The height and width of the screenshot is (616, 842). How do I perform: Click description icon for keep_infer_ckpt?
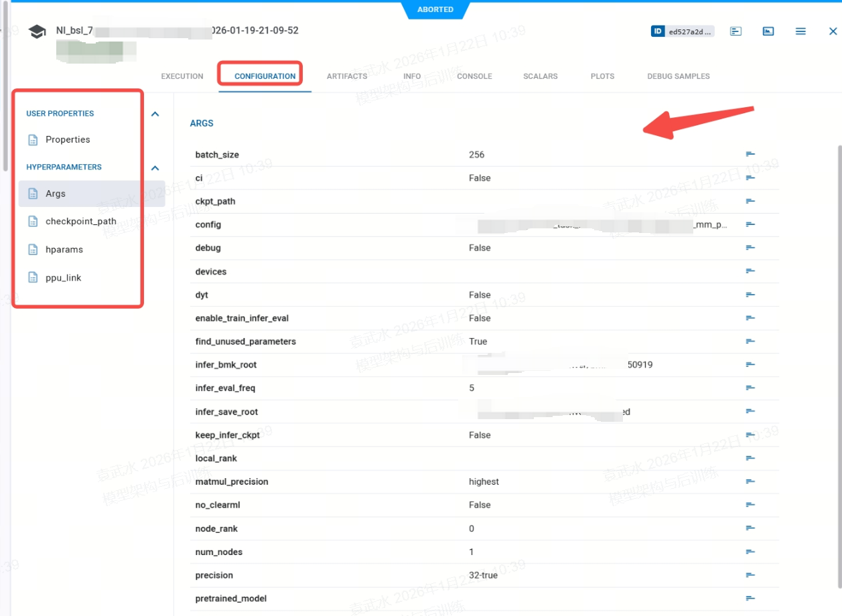750,435
